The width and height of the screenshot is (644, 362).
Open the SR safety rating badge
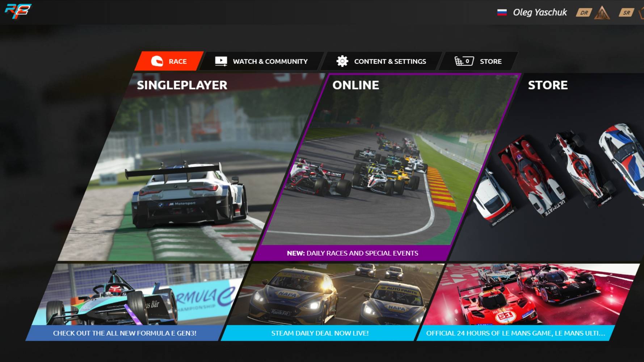[626, 12]
